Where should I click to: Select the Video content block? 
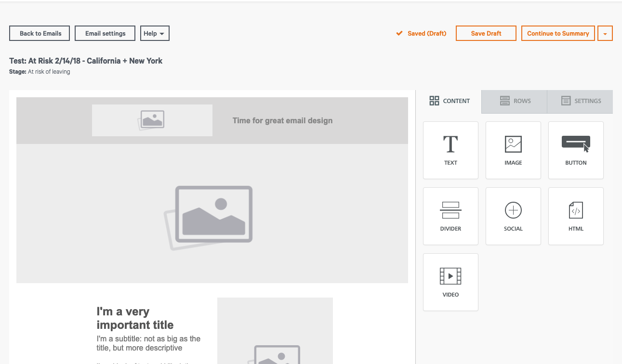(x=450, y=282)
